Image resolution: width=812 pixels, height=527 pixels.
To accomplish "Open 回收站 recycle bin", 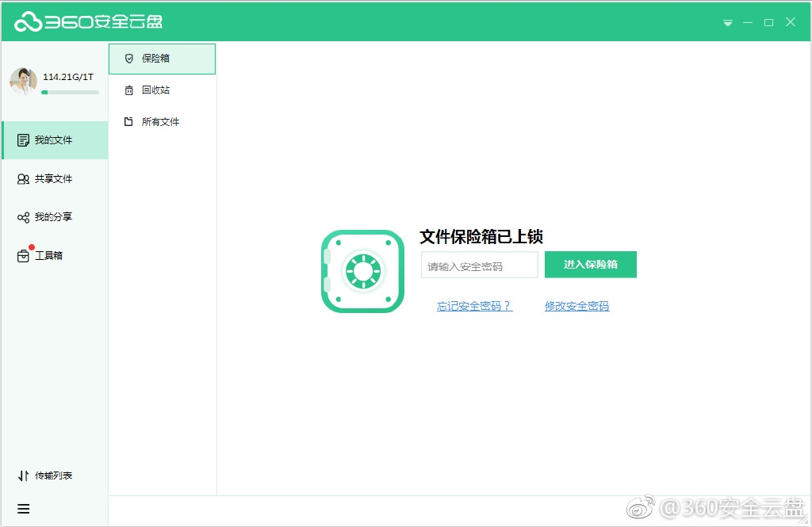I will (x=155, y=90).
